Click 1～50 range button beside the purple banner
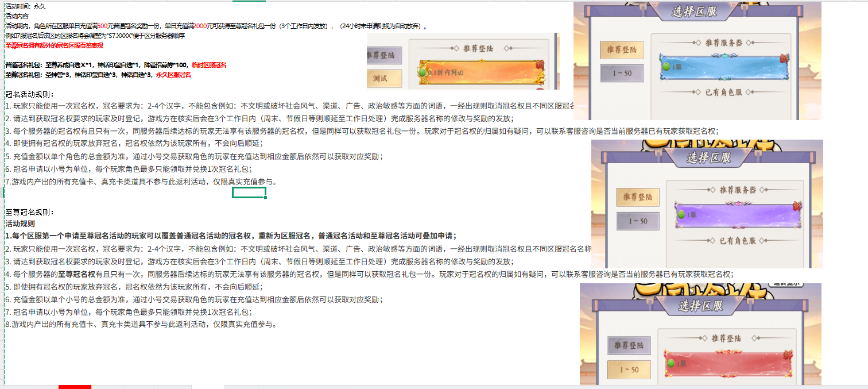868x389 pixels. 638,221
